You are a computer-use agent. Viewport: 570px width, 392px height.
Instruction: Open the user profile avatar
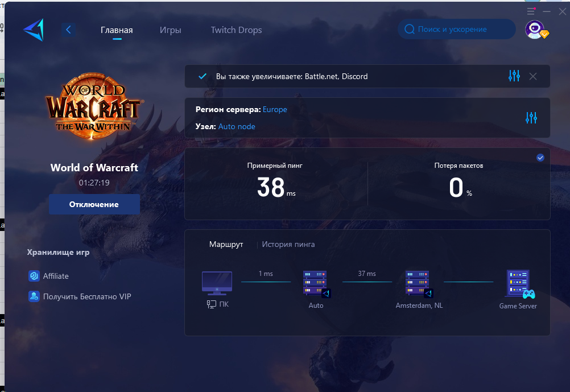535,30
